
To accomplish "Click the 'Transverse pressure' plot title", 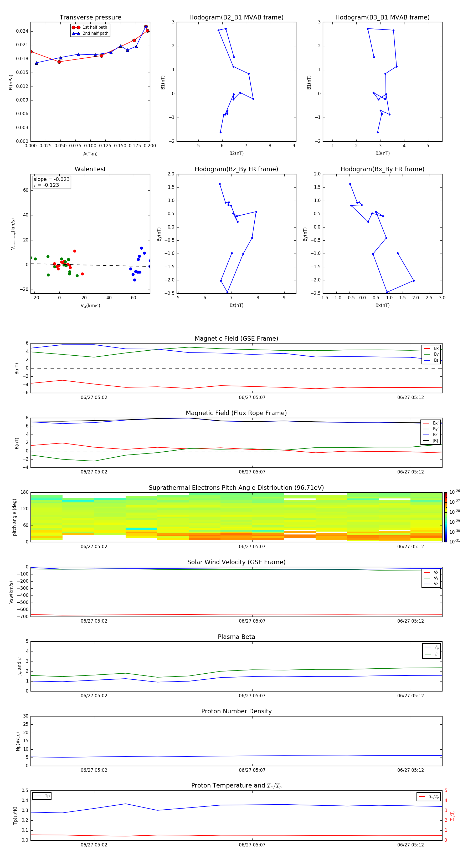I will (x=90, y=18).
